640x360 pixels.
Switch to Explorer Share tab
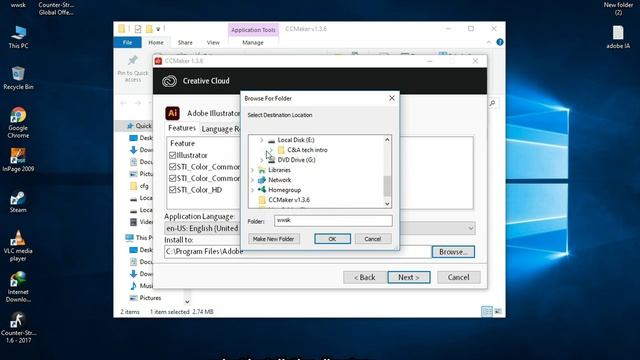tap(185, 42)
